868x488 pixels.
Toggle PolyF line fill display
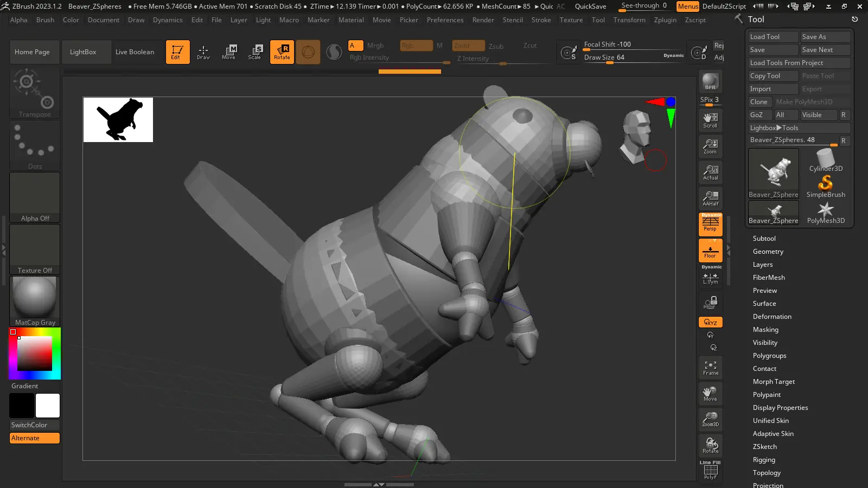tap(710, 471)
